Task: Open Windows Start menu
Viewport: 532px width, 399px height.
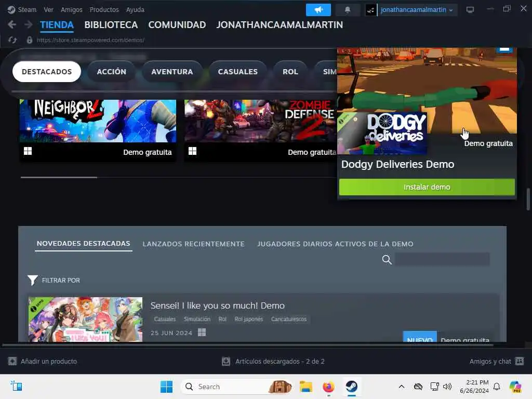Action: (x=166, y=387)
